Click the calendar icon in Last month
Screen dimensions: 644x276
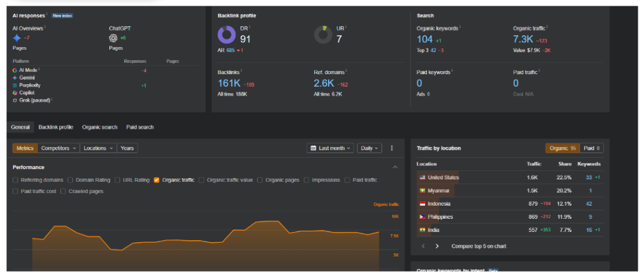pyautogui.click(x=313, y=148)
